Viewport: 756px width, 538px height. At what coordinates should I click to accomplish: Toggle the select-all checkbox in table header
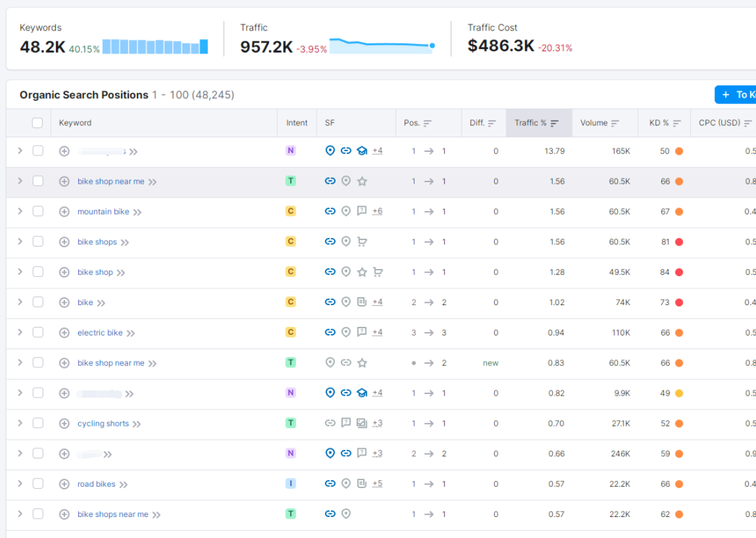[38, 123]
